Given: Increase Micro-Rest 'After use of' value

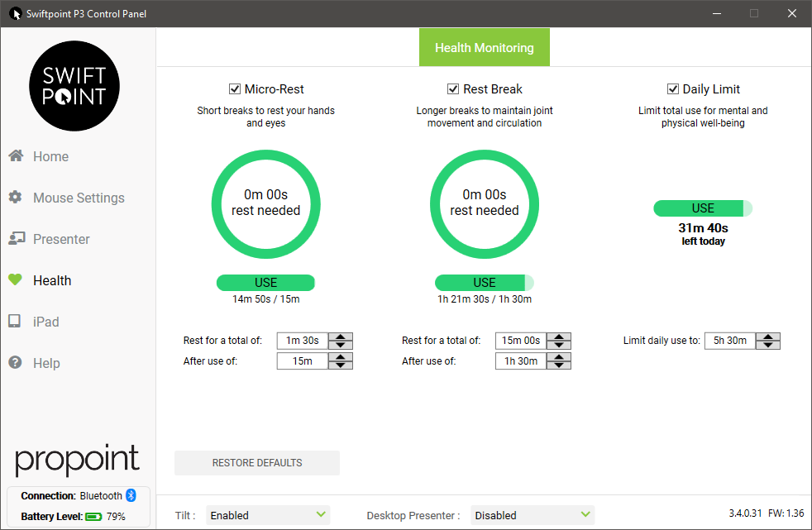Looking at the screenshot, I should 340,357.
